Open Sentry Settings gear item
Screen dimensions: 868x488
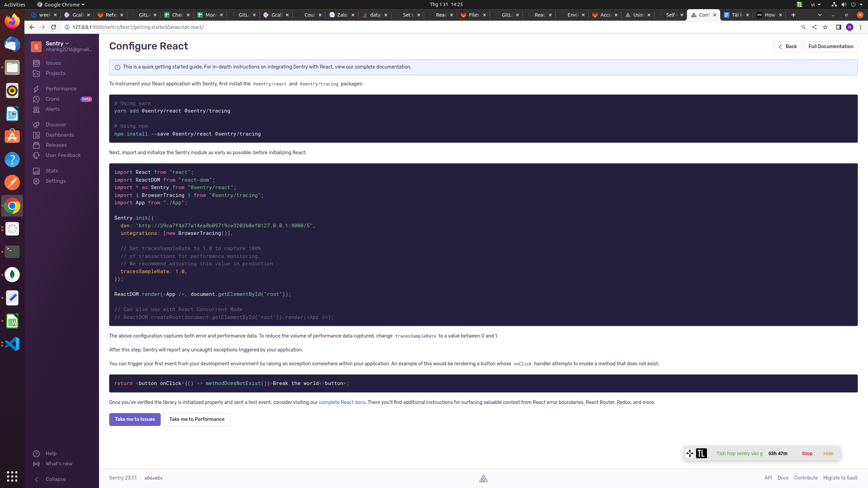click(56, 181)
